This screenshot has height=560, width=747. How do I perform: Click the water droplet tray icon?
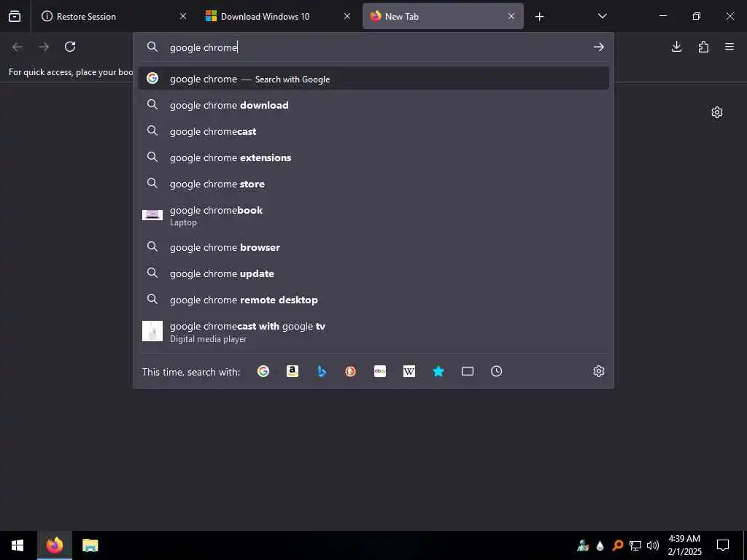pos(600,545)
